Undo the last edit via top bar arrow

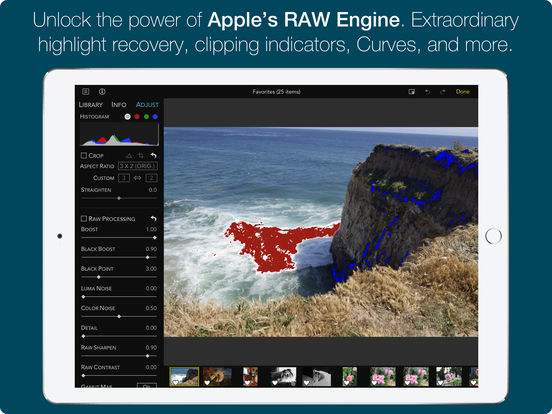[x=427, y=92]
